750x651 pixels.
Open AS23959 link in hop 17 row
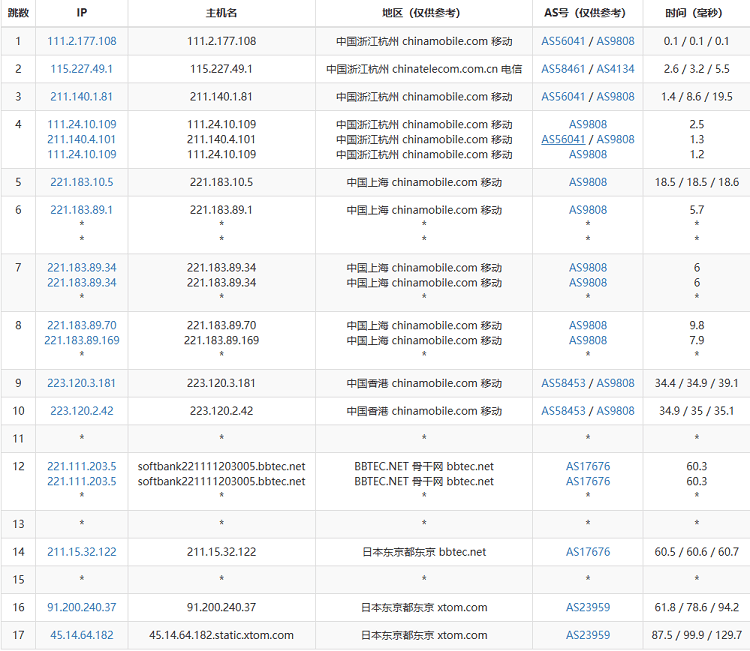588,635
